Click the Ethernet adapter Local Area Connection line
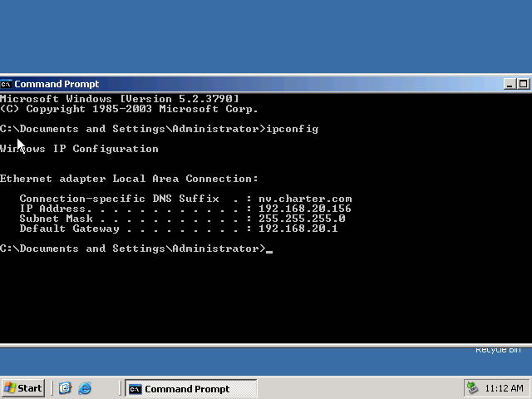This screenshot has height=399, width=532. coord(129,179)
